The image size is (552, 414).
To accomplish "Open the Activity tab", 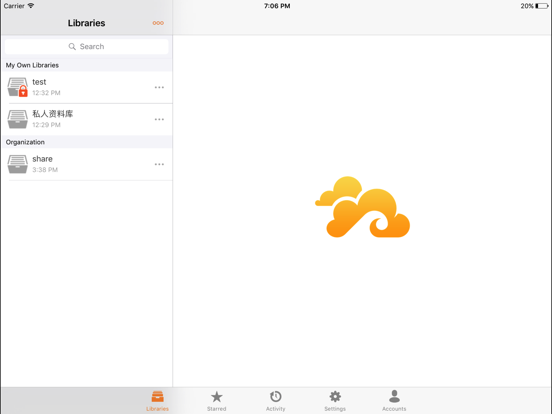I will [x=276, y=401].
